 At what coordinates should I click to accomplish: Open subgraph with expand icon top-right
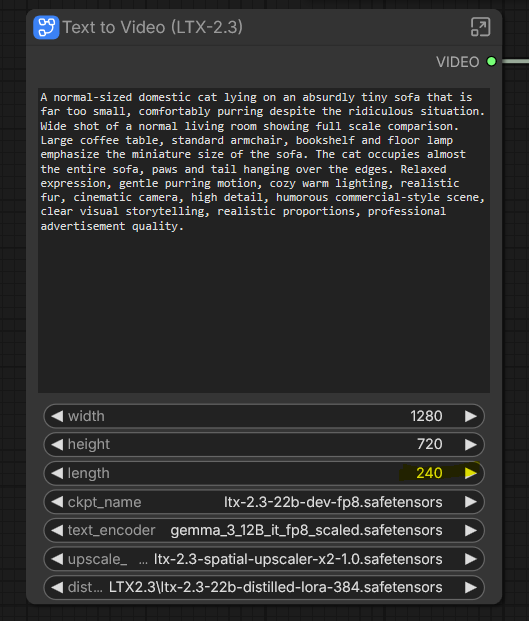coord(480,27)
